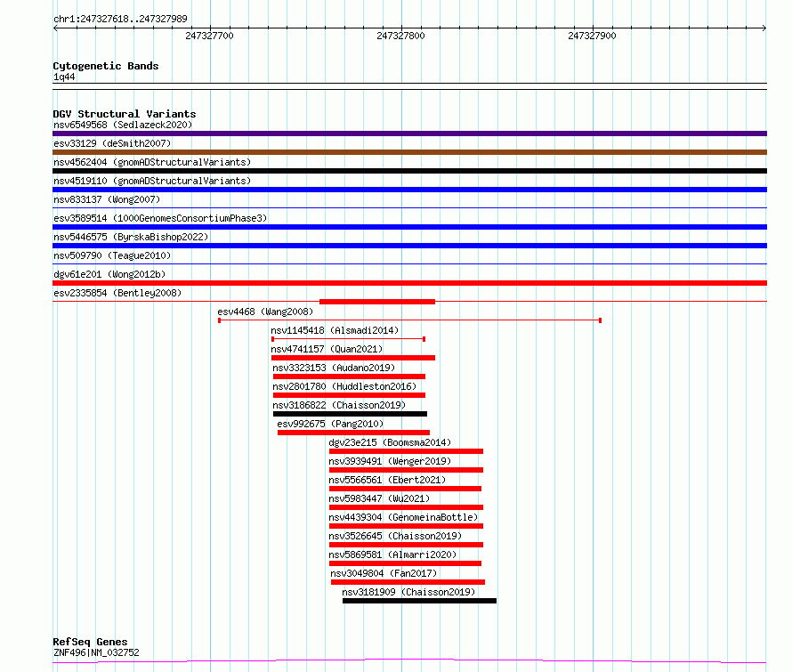
Task: Click the right arrow of the ruler
Action: (764, 28)
